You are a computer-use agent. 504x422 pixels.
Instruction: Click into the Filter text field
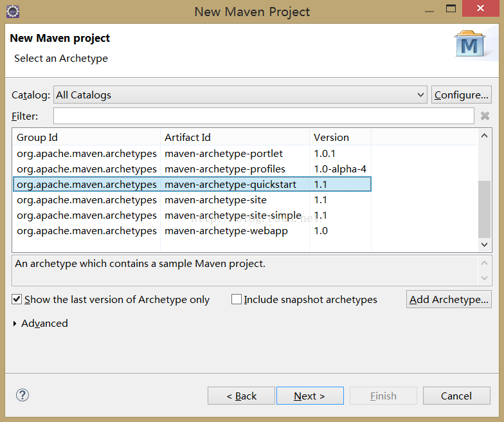point(264,116)
